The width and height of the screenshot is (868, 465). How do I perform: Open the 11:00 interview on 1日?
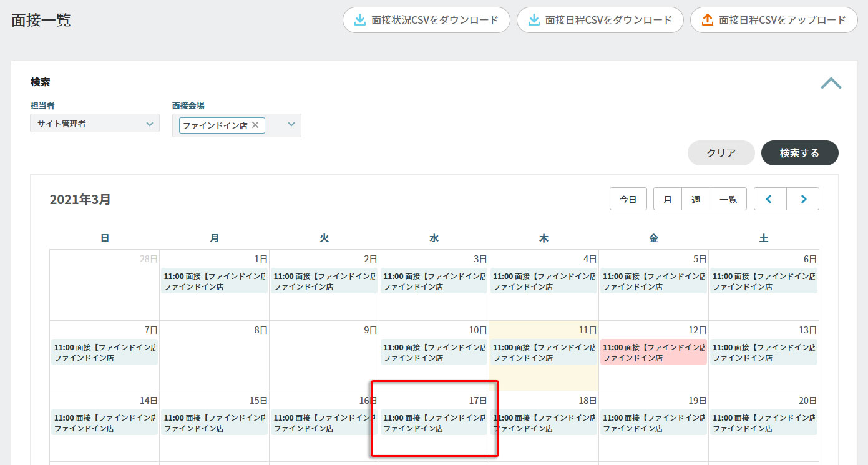coord(214,281)
